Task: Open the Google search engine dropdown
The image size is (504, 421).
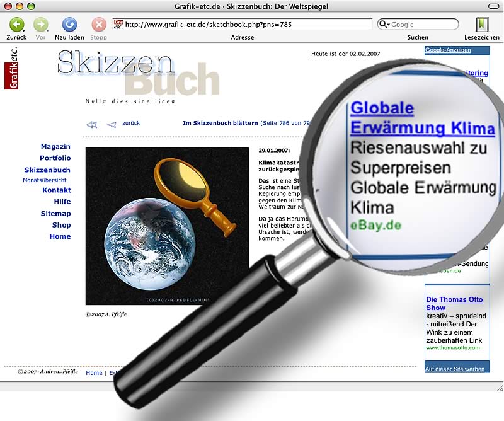Action: [x=384, y=25]
